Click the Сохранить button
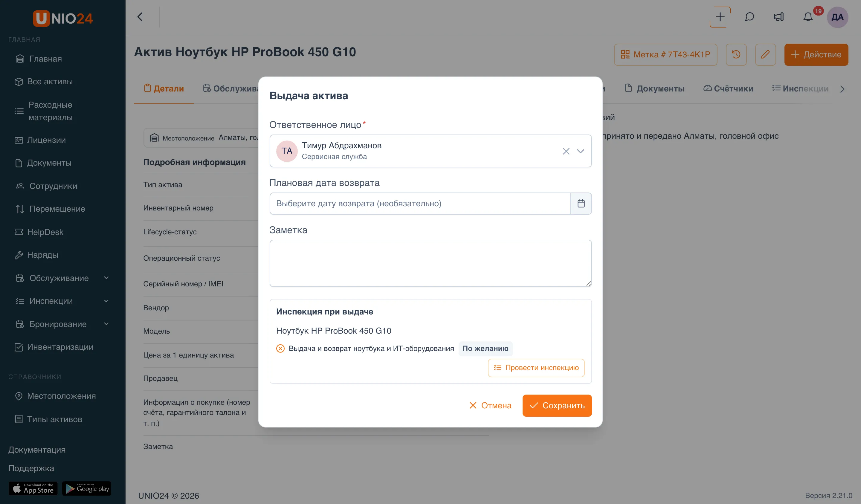Image resolution: width=861 pixels, height=504 pixels. coord(557,406)
